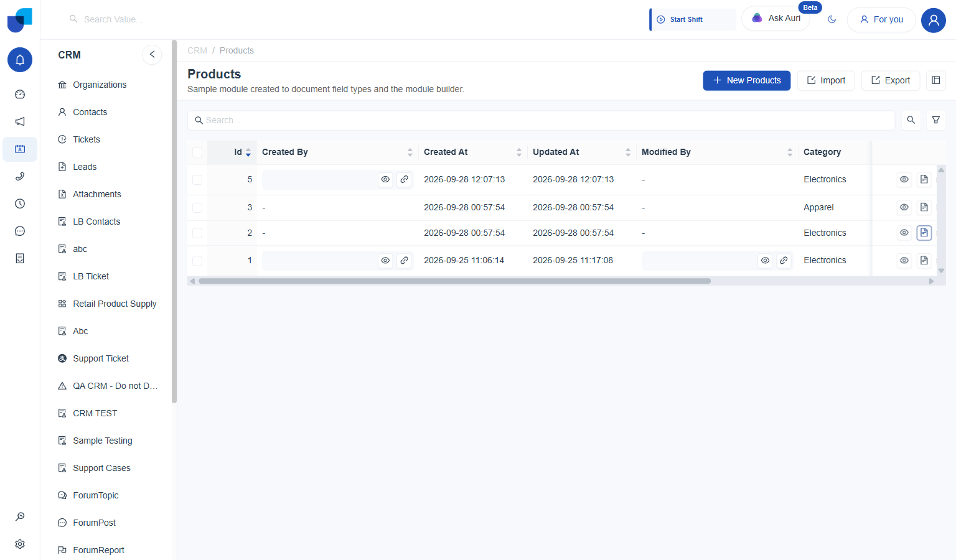Open the chat bubble icon in the left rail
956x560 pixels.
20,231
